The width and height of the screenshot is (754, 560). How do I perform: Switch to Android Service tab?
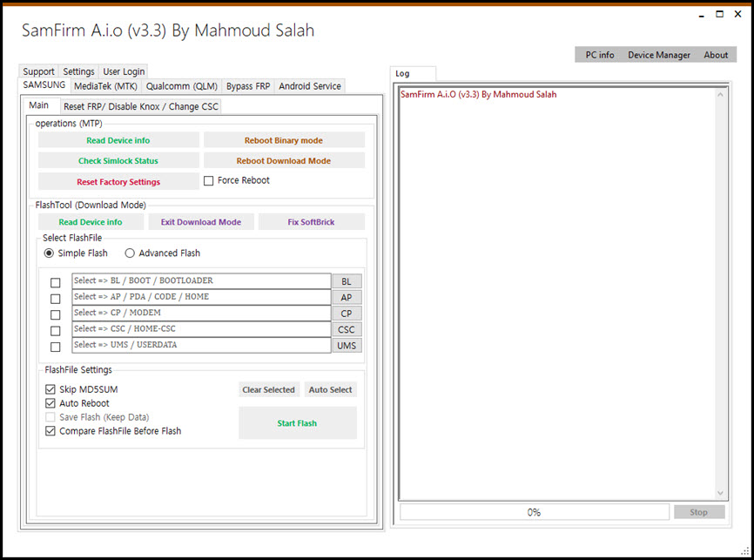310,86
